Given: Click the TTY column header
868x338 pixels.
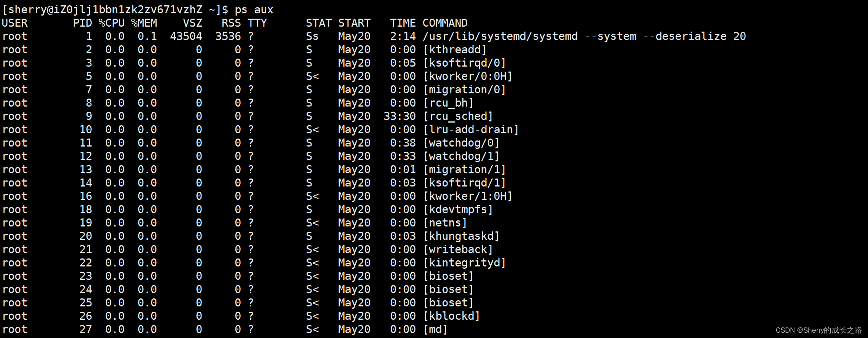Looking at the screenshot, I should (257, 23).
